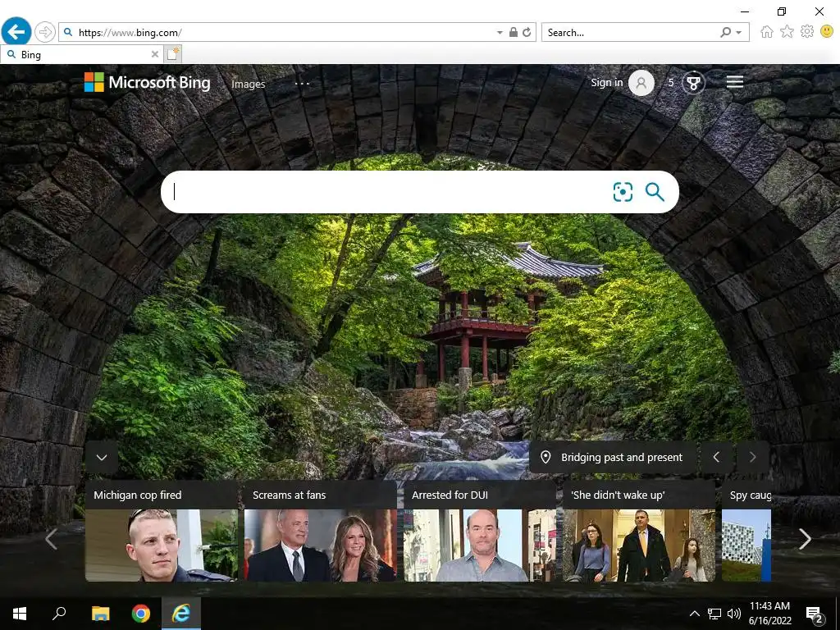Click the Internet Explorer taskbar icon

[181, 614]
